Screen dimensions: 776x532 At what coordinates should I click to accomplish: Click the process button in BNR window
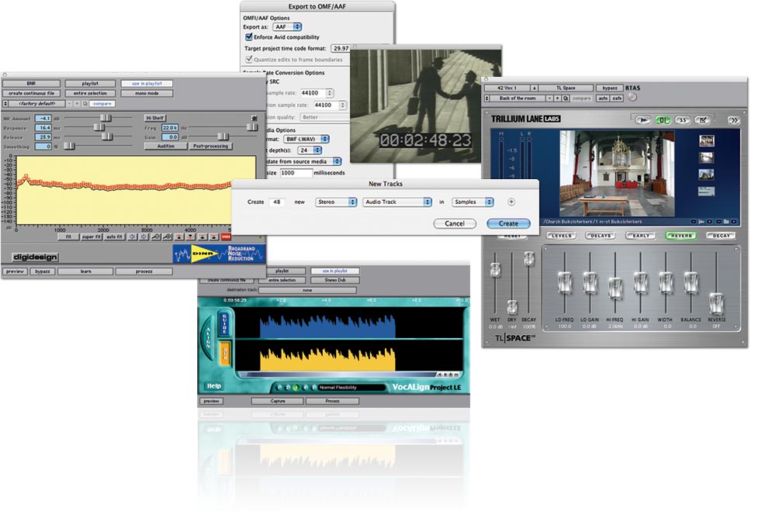[144, 271]
